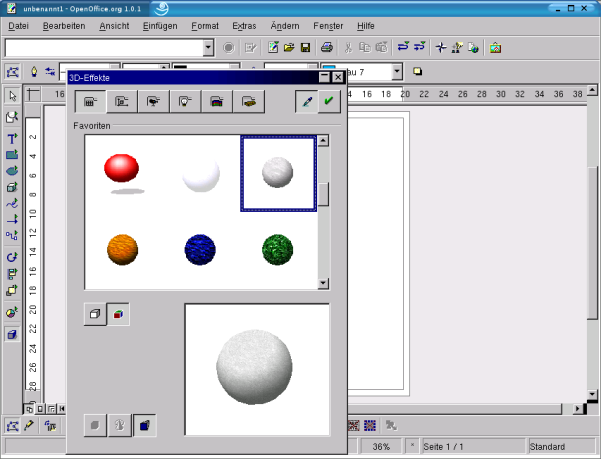Toggle the blue cube perspective button
Viewport: 601px width, 459px height.
click(x=144, y=424)
